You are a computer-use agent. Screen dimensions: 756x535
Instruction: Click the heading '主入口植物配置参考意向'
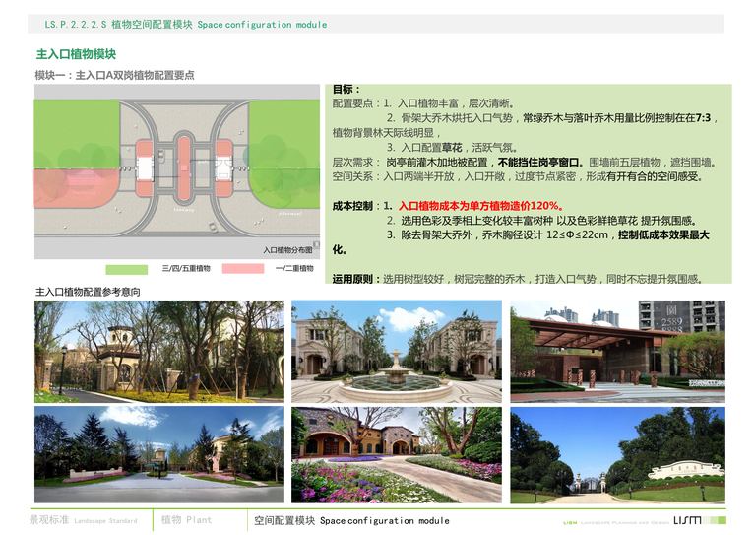[88, 292]
